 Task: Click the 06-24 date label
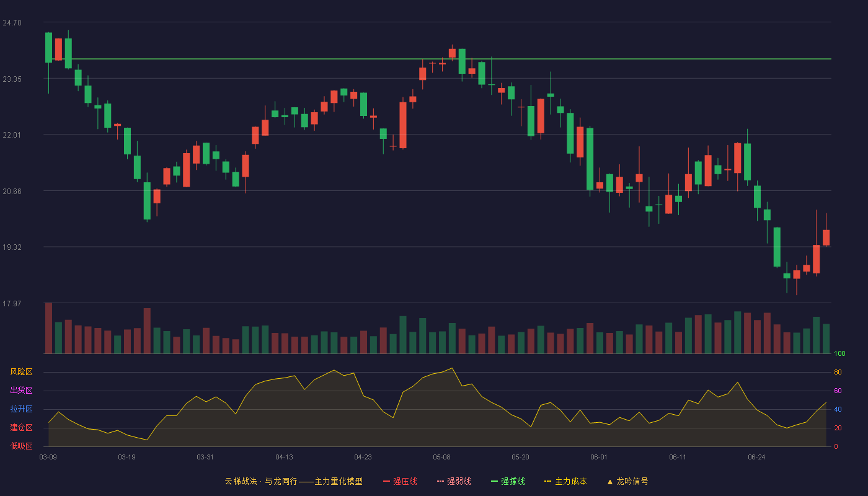click(x=756, y=457)
